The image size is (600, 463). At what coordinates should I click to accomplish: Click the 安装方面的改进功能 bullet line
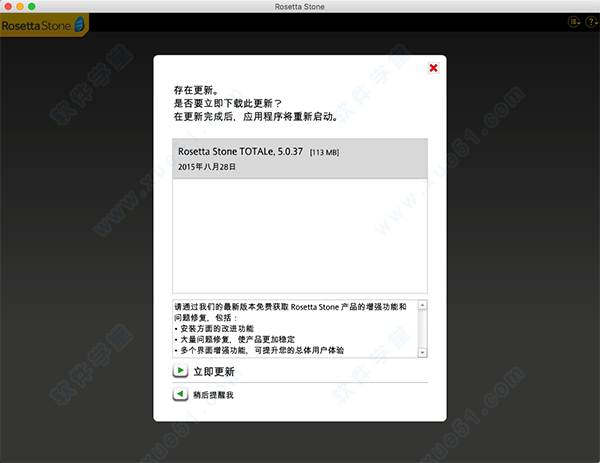(214, 329)
